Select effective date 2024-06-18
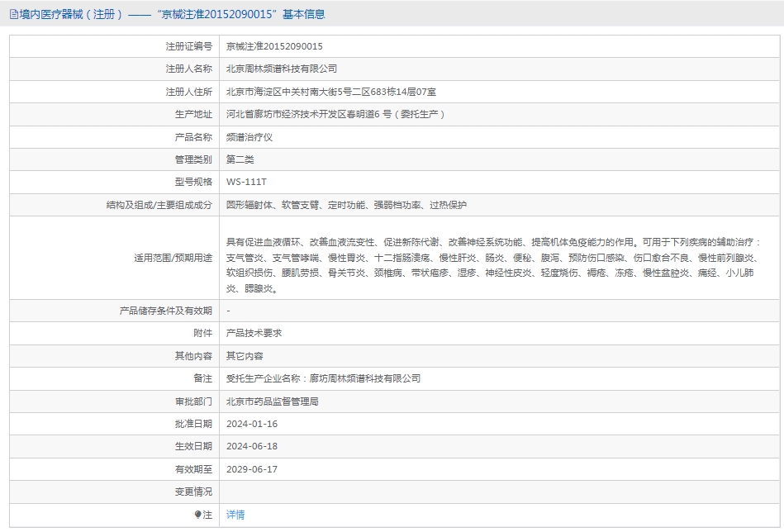The width and height of the screenshot is (784, 532). [x=252, y=446]
